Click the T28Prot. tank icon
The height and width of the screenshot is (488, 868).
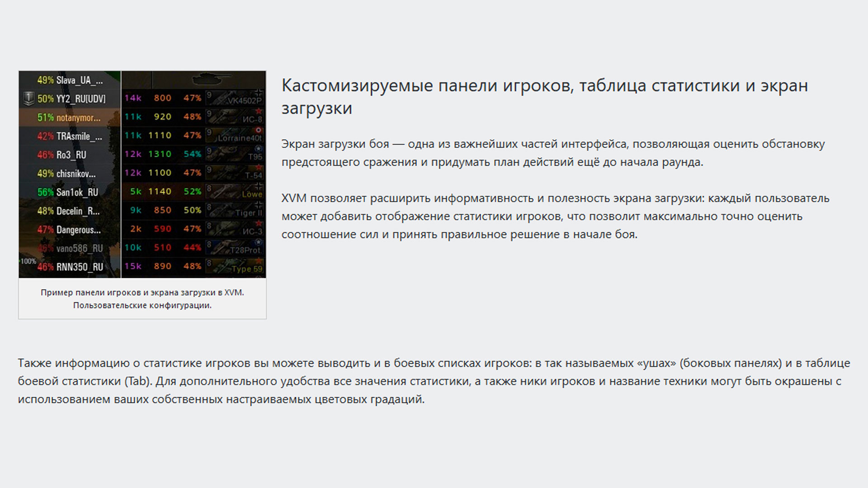click(x=235, y=247)
